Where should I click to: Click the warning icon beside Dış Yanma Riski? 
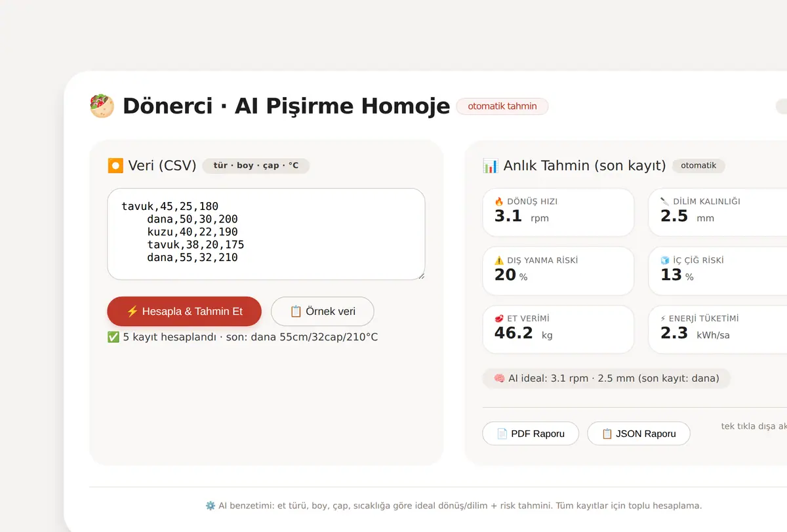pos(499,260)
